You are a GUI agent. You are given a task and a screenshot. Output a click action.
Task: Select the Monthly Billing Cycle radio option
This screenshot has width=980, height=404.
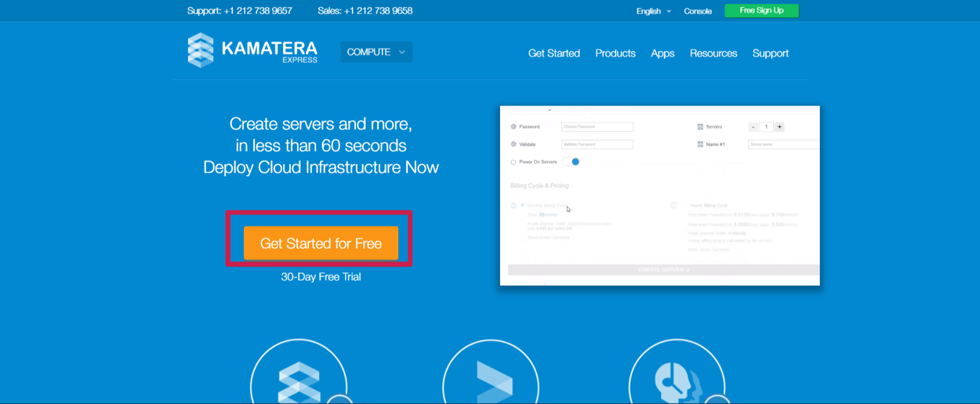pyautogui.click(x=522, y=205)
